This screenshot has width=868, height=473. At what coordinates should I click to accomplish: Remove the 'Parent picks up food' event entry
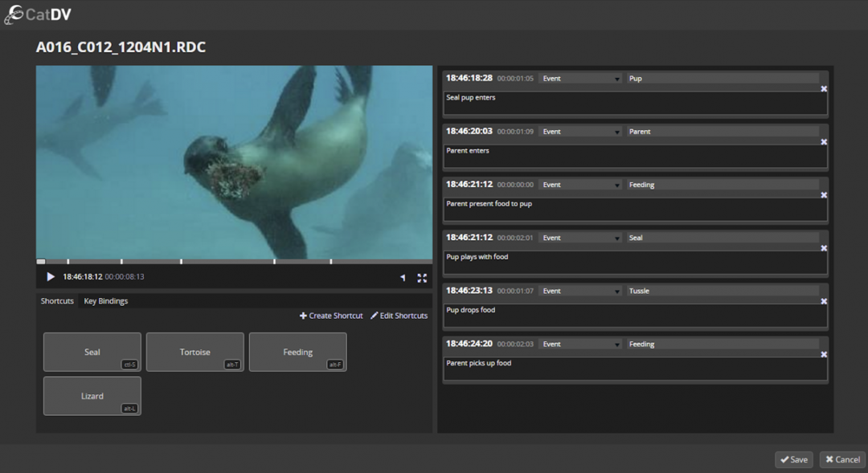pyautogui.click(x=822, y=354)
